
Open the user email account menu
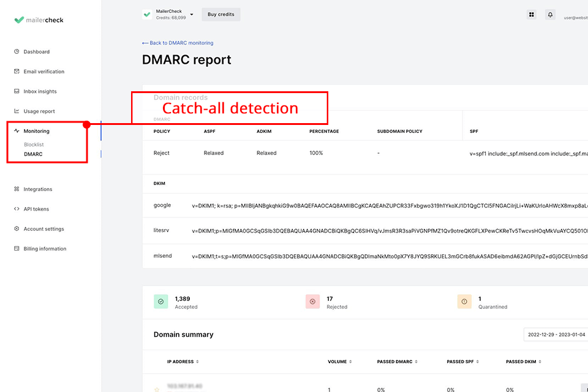[x=576, y=18]
